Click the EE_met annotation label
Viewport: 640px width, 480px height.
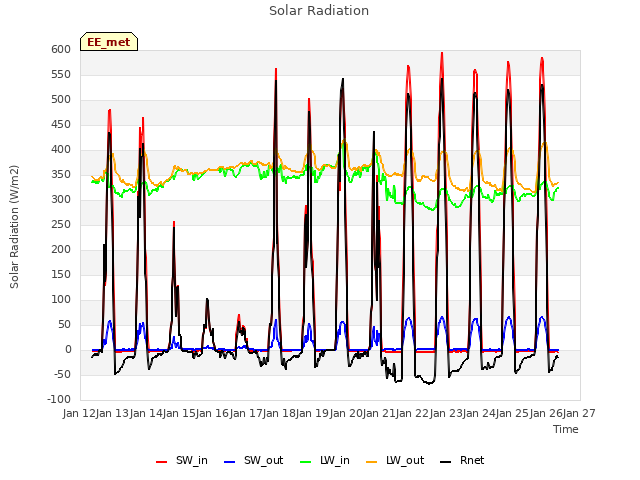(109, 42)
